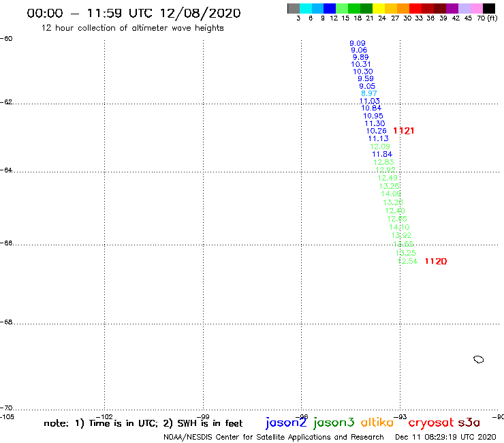This screenshot has width=504, height=443.
Task: Click the date-time title 00:00 – 11:59 UTC 12/08/2020
Action: (x=133, y=13)
